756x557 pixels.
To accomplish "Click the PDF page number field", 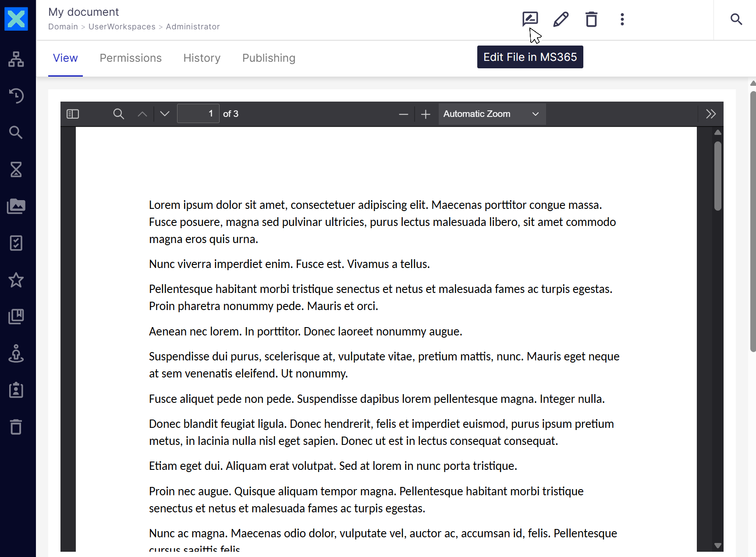I will [198, 114].
